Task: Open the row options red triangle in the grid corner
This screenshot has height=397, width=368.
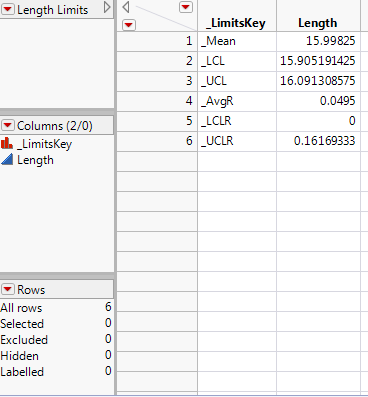Action: [x=129, y=25]
